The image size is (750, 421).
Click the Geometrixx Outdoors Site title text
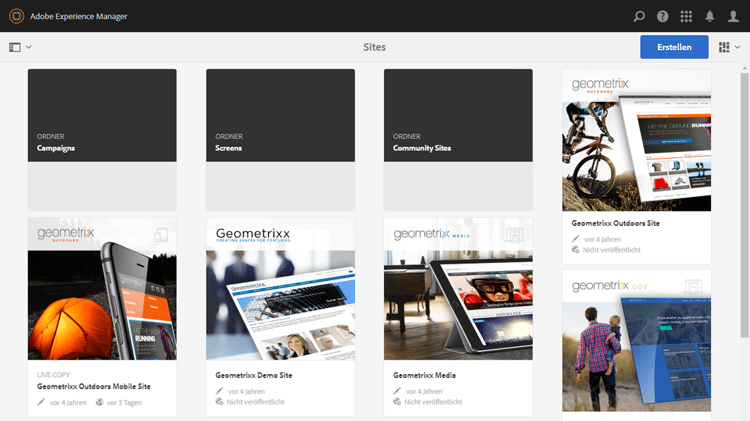(615, 223)
